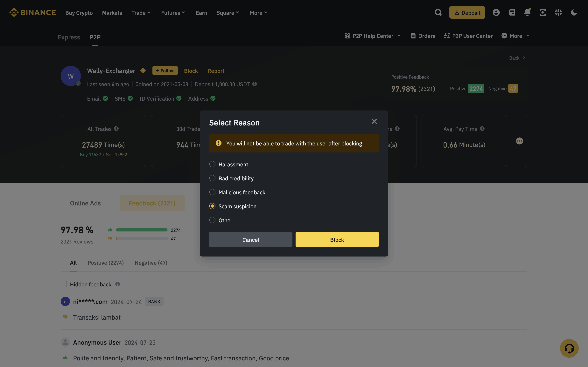Open the Negative (47) feedback tab
The image size is (588, 367).
coord(151,263)
